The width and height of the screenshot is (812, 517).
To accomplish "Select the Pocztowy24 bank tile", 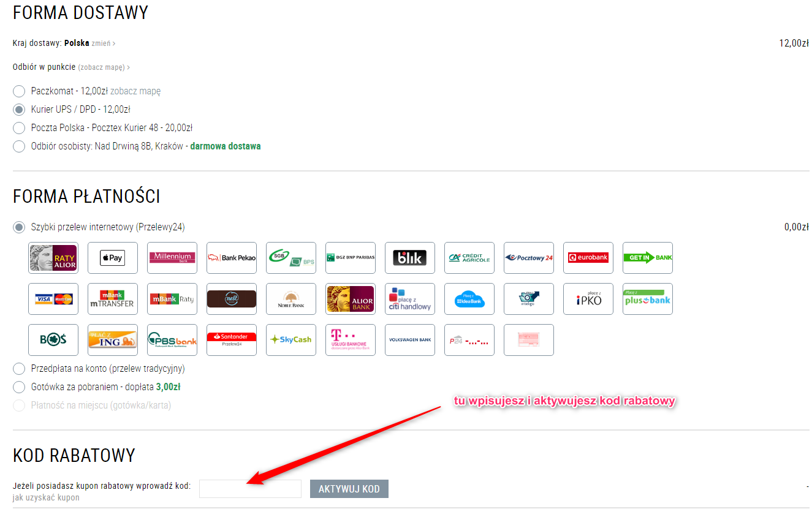I will coord(529,258).
